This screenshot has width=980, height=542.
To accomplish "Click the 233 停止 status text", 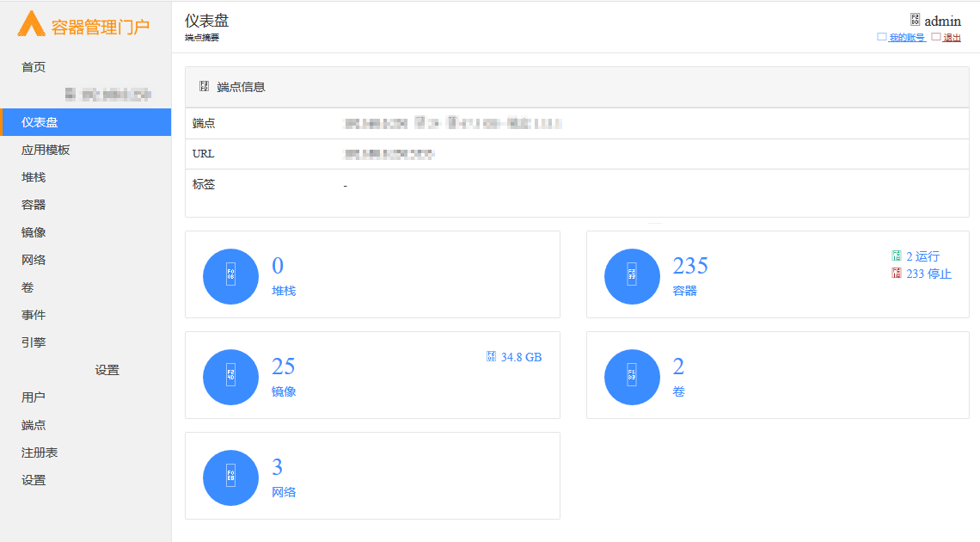I will tap(928, 274).
